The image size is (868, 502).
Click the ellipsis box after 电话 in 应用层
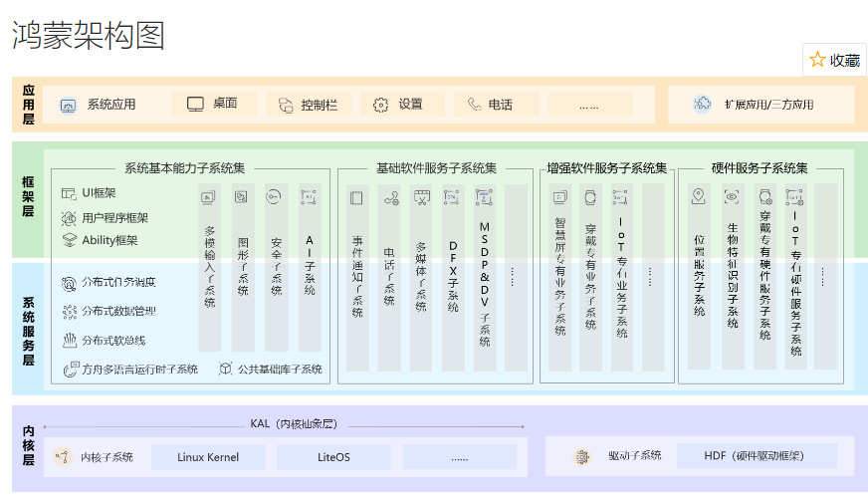point(590,105)
